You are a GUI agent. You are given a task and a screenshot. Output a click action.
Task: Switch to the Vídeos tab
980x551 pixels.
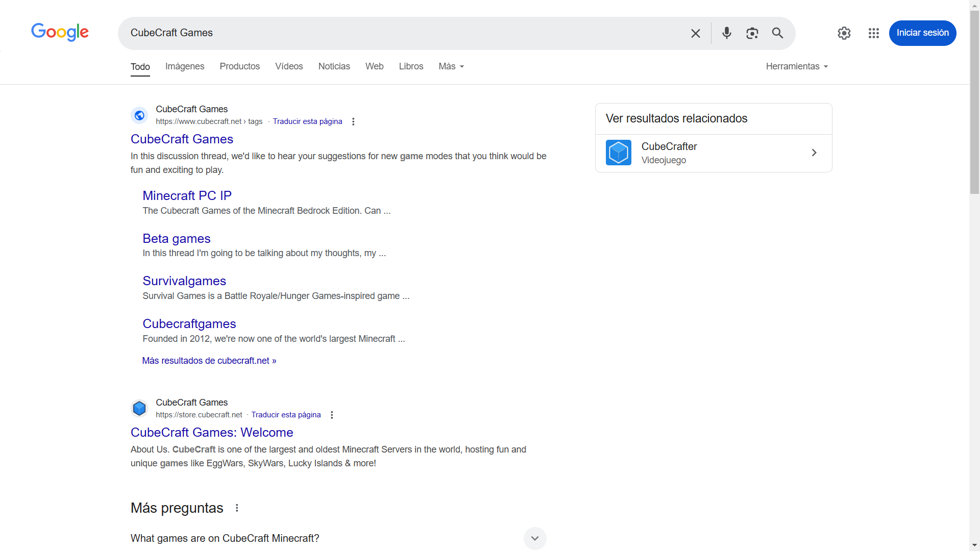[289, 66]
